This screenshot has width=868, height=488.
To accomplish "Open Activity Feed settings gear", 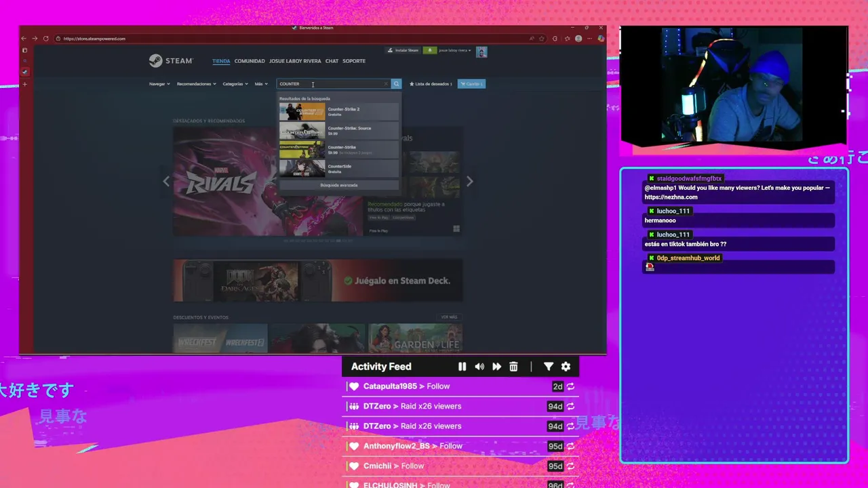I will point(566,367).
